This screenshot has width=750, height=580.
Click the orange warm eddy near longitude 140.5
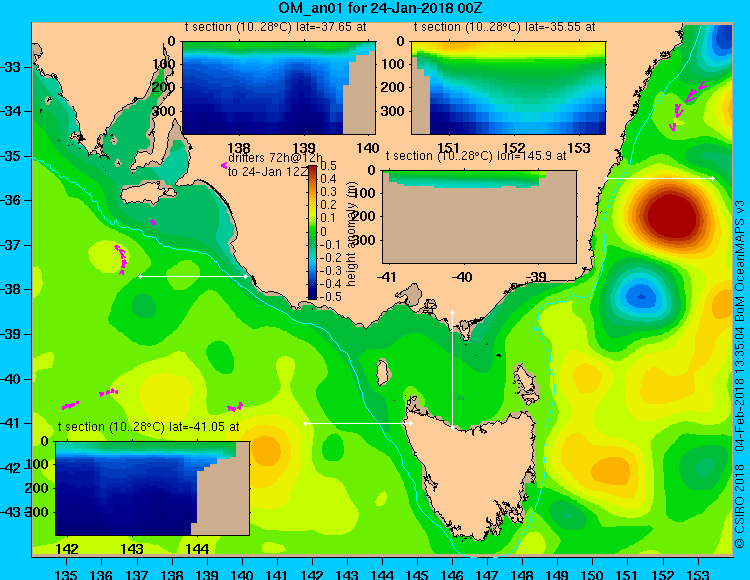[265, 450]
